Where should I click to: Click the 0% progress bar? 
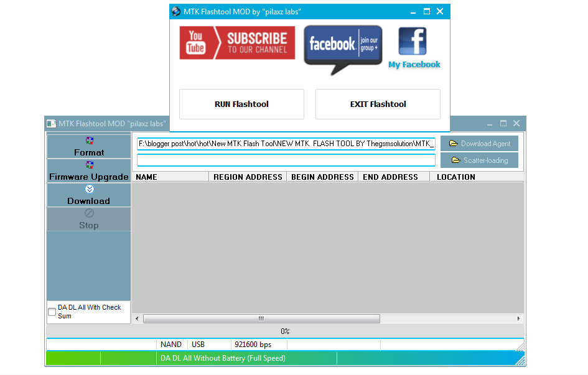(x=285, y=331)
